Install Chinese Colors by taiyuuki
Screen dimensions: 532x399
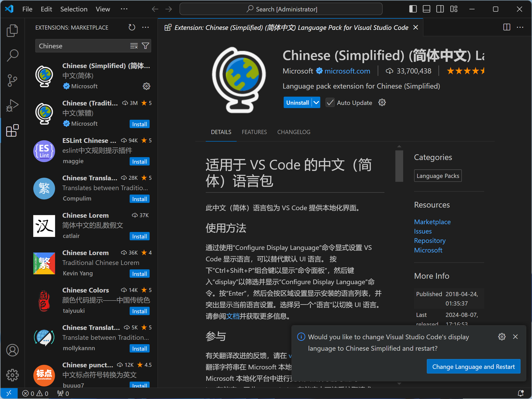[139, 311]
